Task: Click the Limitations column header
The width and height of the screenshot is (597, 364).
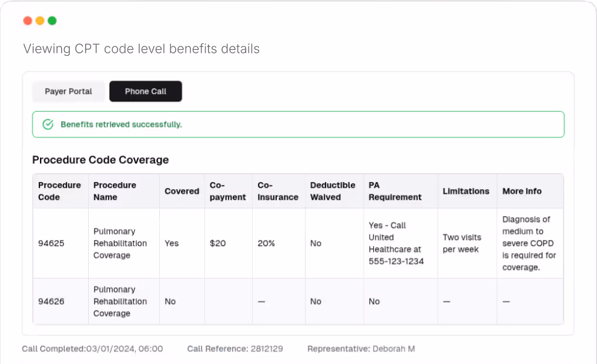Action: point(466,191)
